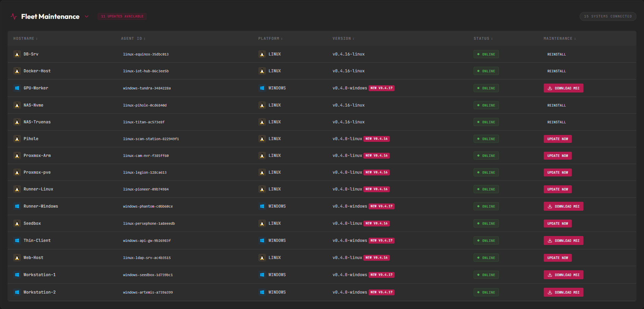Image resolution: width=644 pixels, height=309 pixels.
Task: Click the Linux penguin icon beside DB-Srv
Action: point(17,54)
